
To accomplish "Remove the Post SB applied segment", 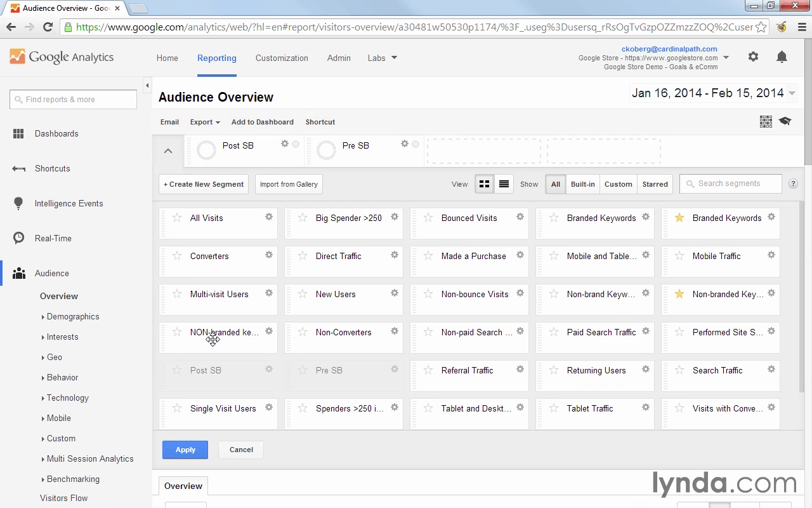I will click(x=296, y=144).
